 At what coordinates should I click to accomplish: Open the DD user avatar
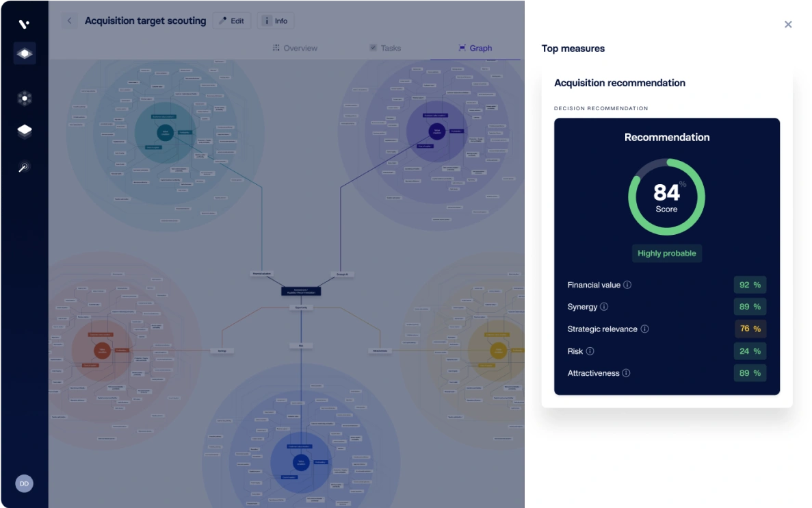24,483
